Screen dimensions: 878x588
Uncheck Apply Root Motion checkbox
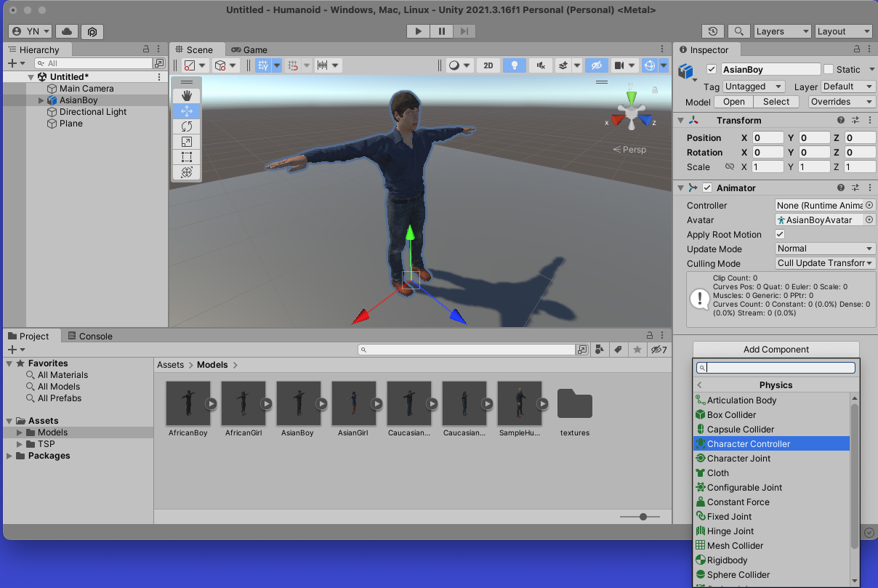pos(780,235)
